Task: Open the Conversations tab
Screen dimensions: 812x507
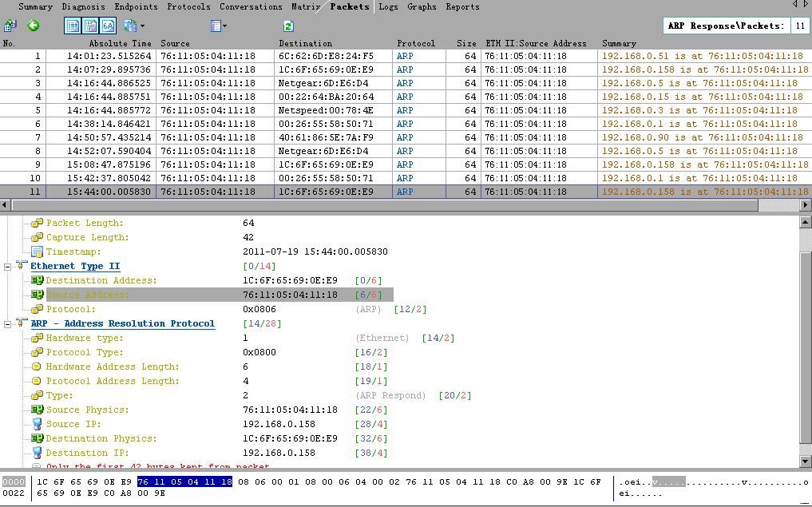Action: tap(251, 6)
